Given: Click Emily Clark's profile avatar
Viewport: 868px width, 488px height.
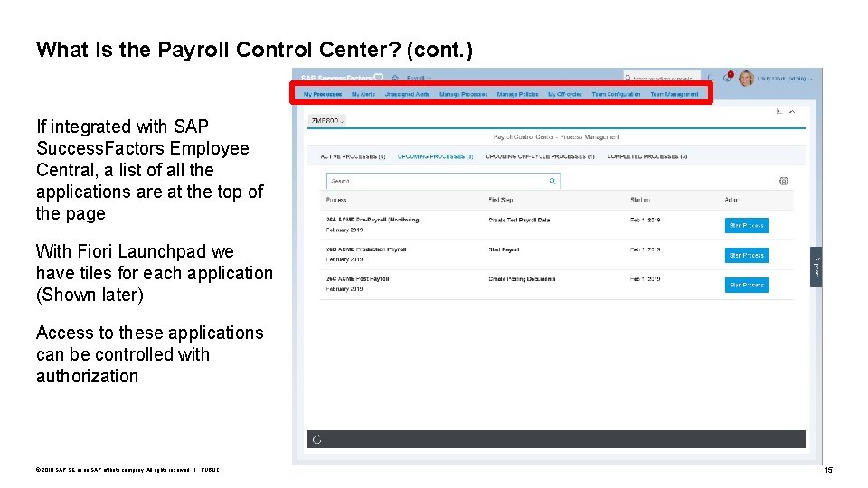Looking at the screenshot, I should click(746, 78).
